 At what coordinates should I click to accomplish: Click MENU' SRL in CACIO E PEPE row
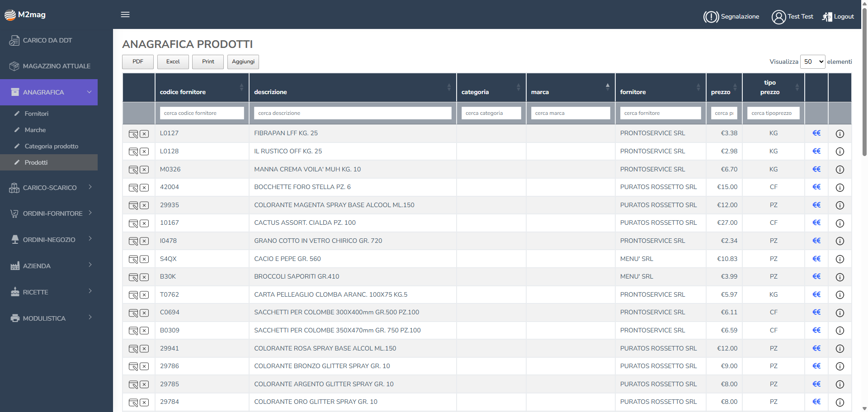[x=637, y=259]
